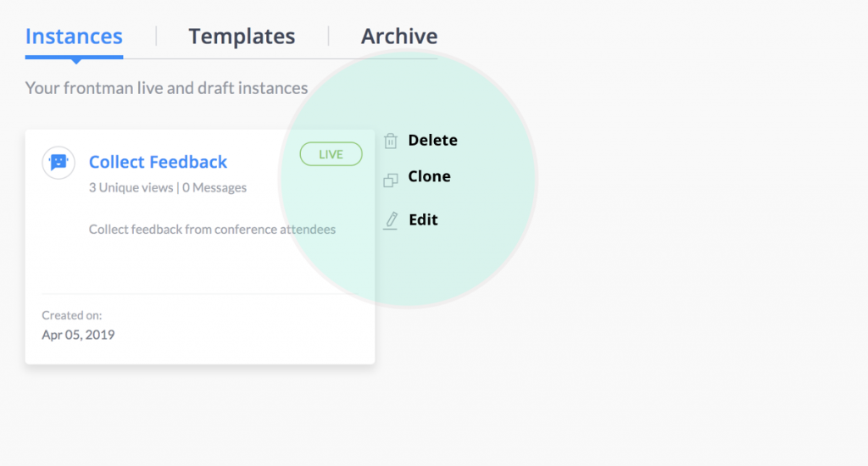868x466 pixels.
Task: Click the Your frontman live and draft instances subtitle
Action: click(x=166, y=88)
